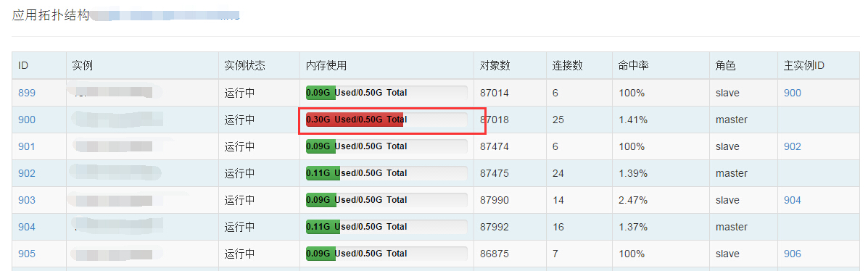
Task: Select hit rate 2.47%
Action: 633,200
